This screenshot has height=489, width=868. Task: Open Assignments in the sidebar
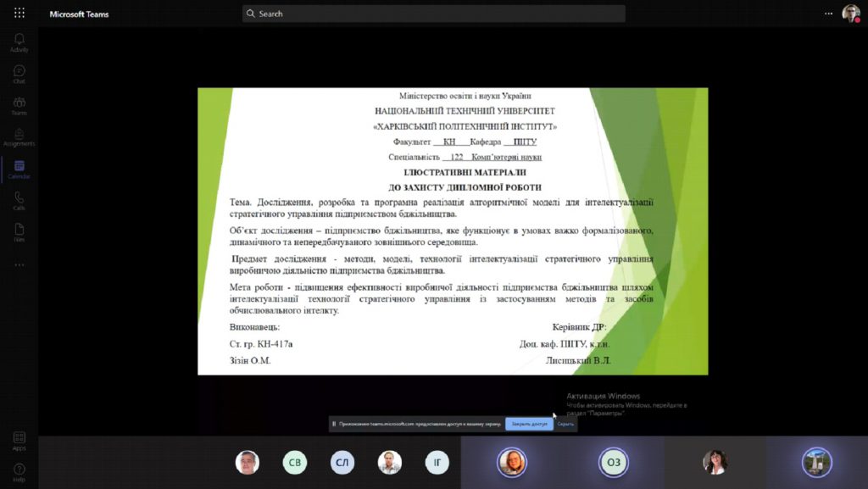click(x=19, y=137)
